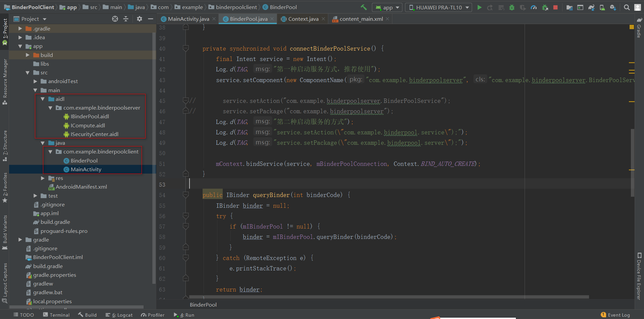Toggle the 1: Project tool window

[5, 31]
